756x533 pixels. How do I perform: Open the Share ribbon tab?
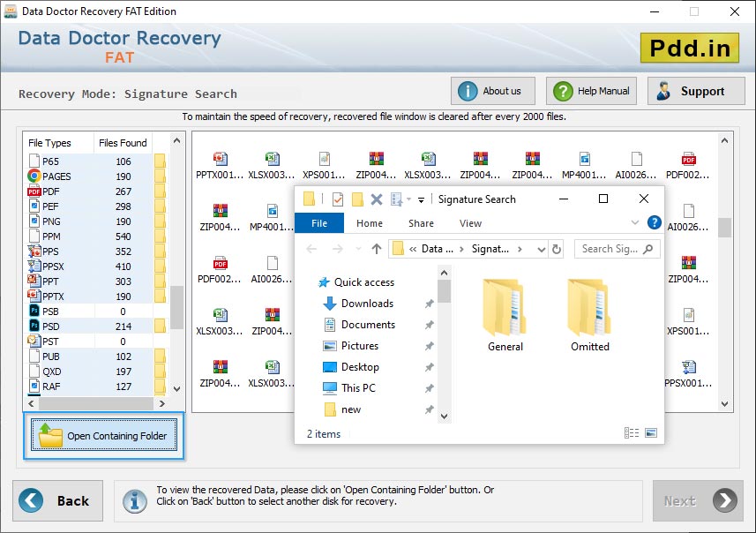[421, 223]
